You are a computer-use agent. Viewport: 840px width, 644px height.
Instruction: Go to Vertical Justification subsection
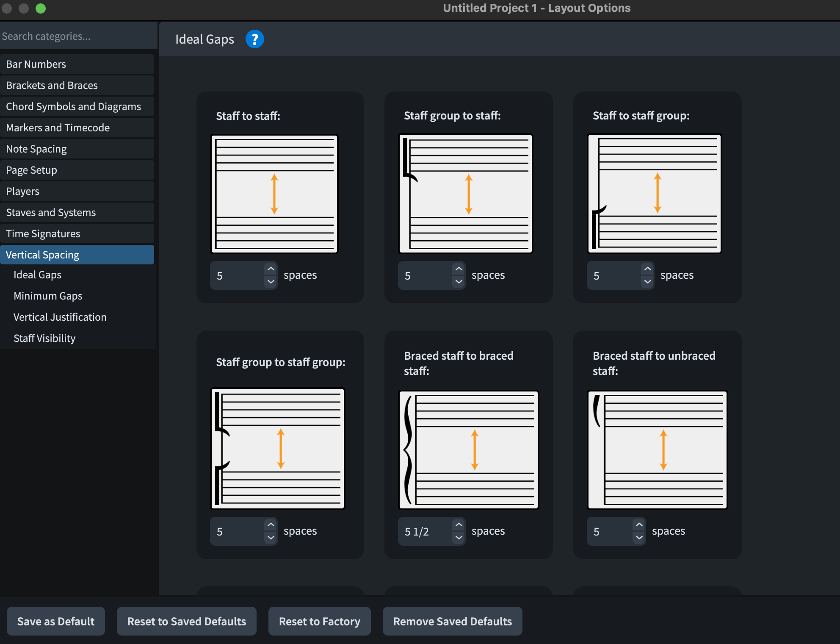pos(60,317)
